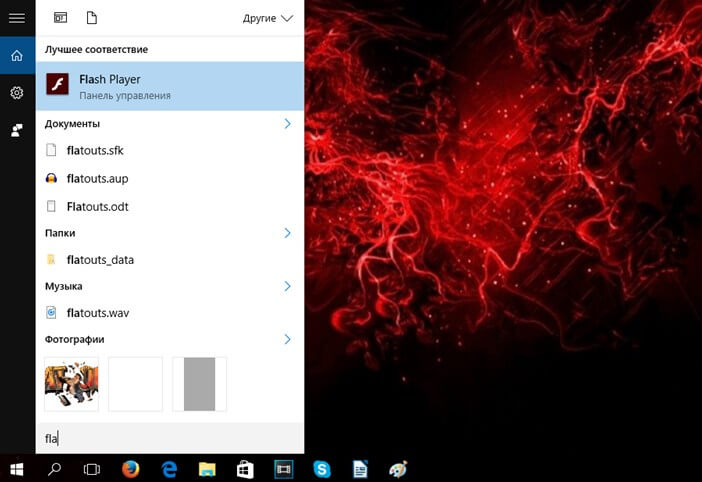
Task: Open search settings gear icon
Action: pos(17,93)
